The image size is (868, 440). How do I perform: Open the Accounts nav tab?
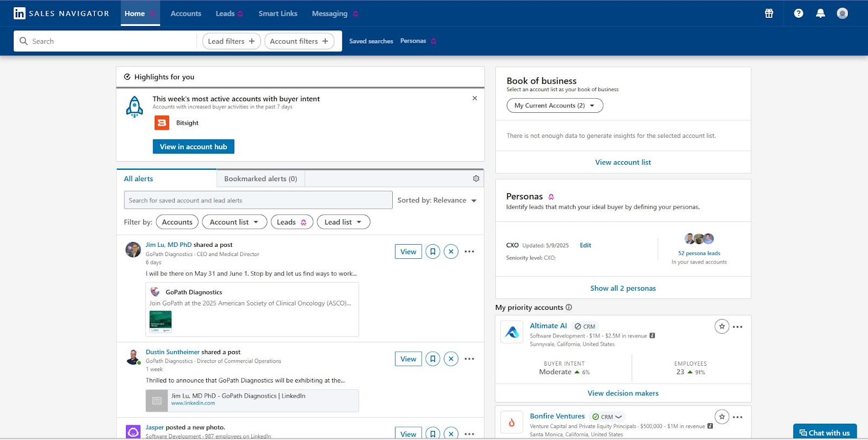click(186, 14)
